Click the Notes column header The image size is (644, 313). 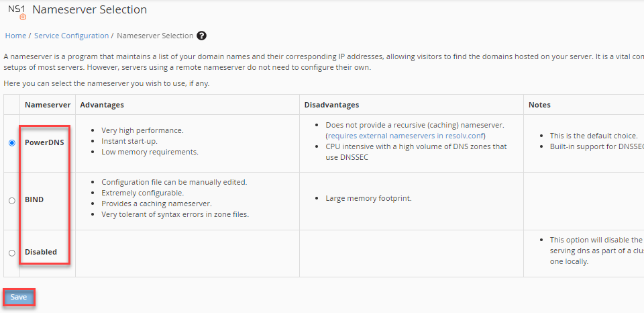tap(539, 105)
